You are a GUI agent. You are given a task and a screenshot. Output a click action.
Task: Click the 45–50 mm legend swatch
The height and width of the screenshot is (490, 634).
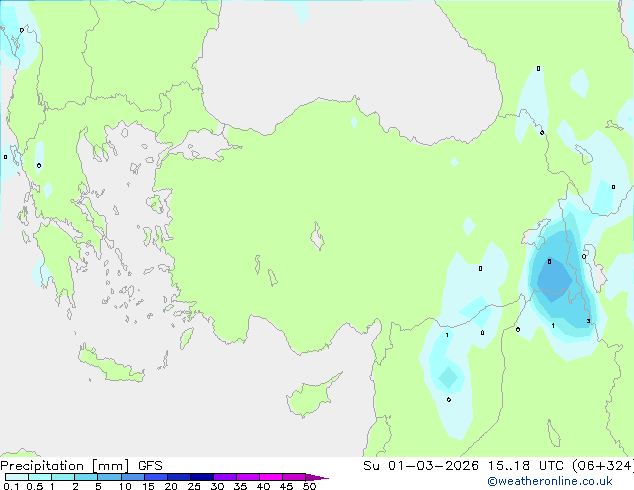294,477
